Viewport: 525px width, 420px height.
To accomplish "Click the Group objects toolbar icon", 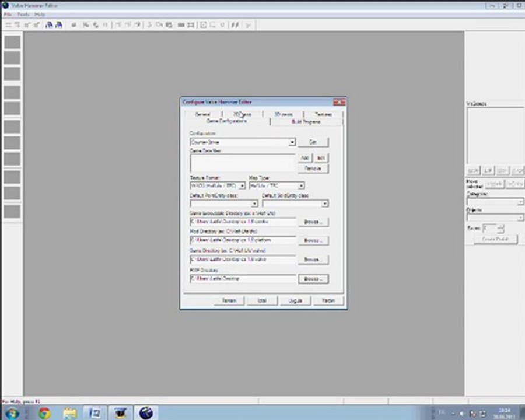I will tap(86, 24).
